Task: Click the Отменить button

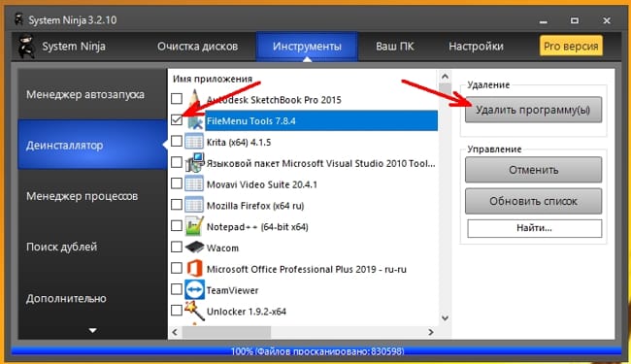Action: (533, 170)
